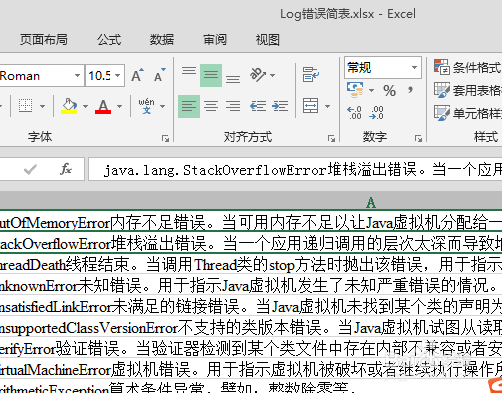Decrease font size with the small A icon
Image resolution: width=502 pixels, height=393 pixels.
[x=160, y=75]
